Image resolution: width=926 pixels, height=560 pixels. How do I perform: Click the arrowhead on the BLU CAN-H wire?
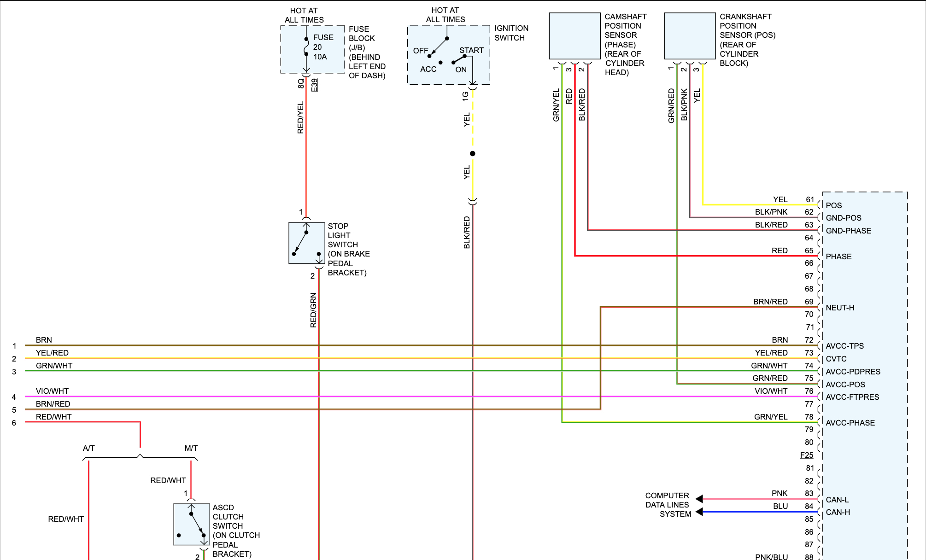[699, 512]
